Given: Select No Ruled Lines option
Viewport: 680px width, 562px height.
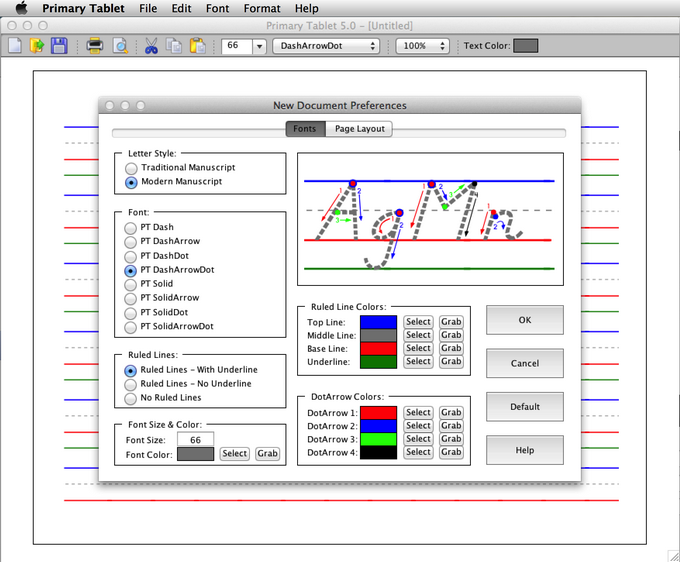Looking at the screenshot, I should coord(131,398).
